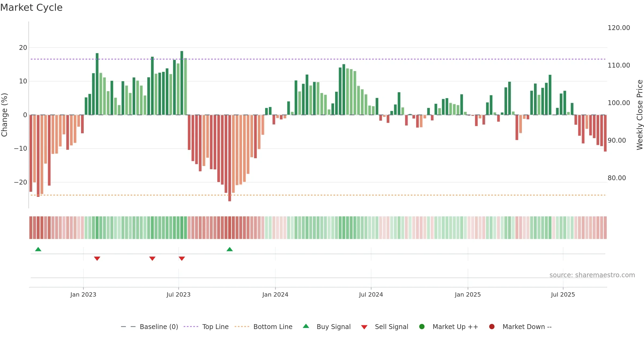This screenshot has height=362, width=644.
Task: Select the sell signal marker between Jan and Jul 2023
Action: (x=152, y=258)
